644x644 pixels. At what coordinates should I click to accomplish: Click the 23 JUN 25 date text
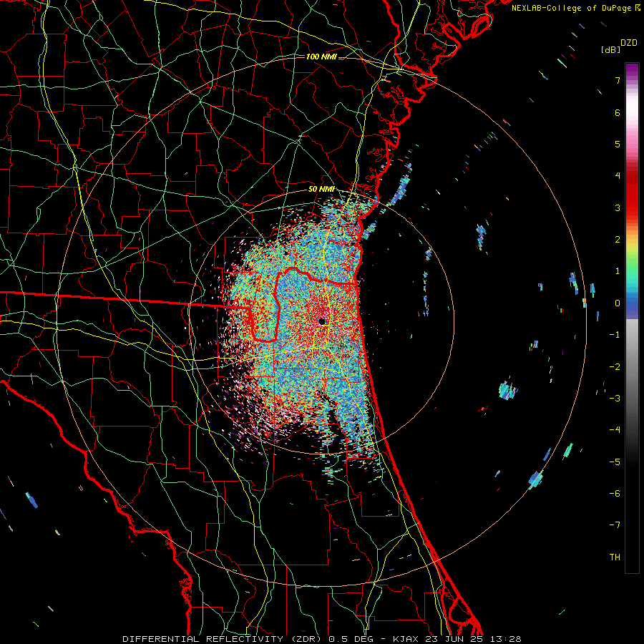point(454,639)
